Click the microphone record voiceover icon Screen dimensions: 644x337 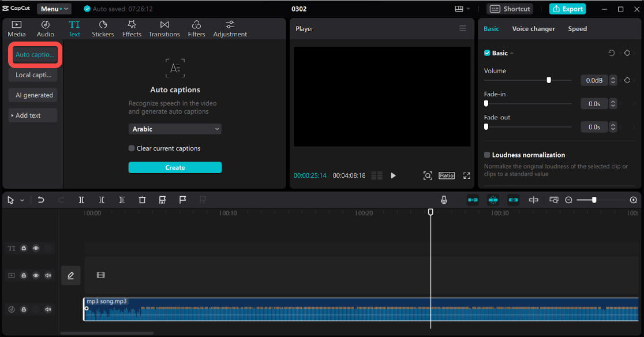(444, 200)
